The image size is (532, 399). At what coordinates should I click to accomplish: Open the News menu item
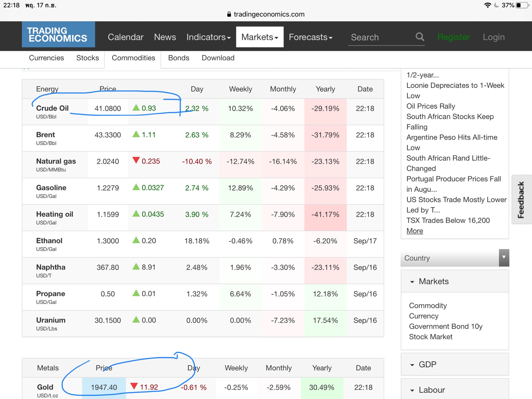pos(165,37)
